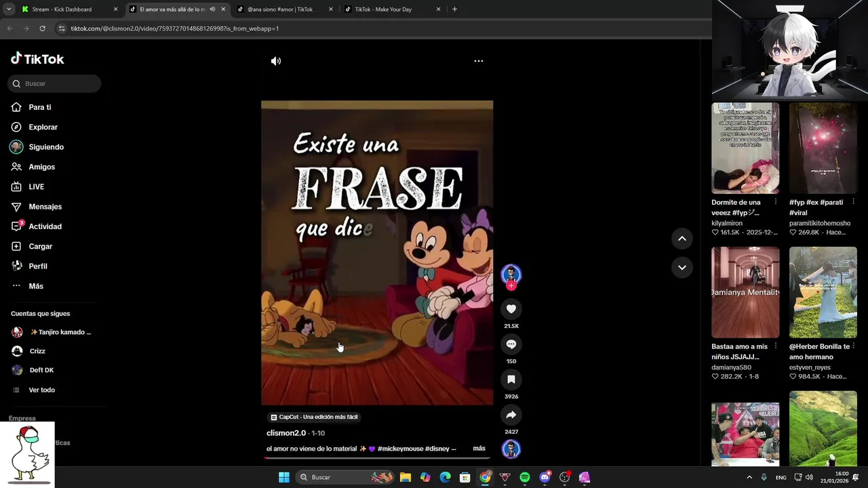Like the video with the heart icon

click(x=511, y=309)
